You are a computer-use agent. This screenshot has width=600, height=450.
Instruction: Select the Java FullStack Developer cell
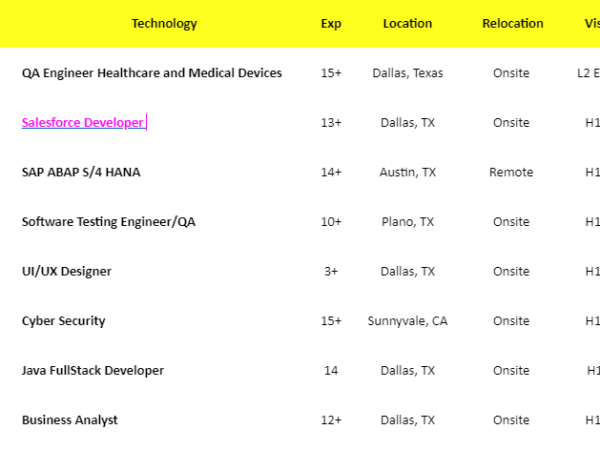tap(93, 370)
